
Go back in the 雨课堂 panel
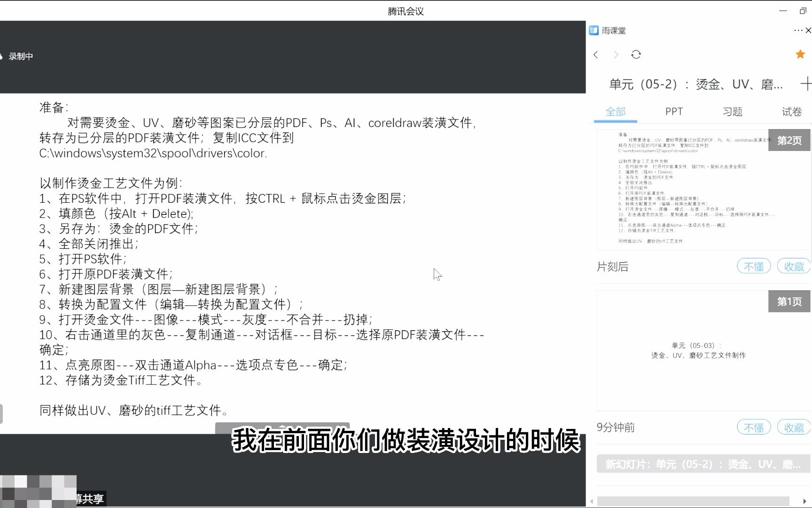596,55
